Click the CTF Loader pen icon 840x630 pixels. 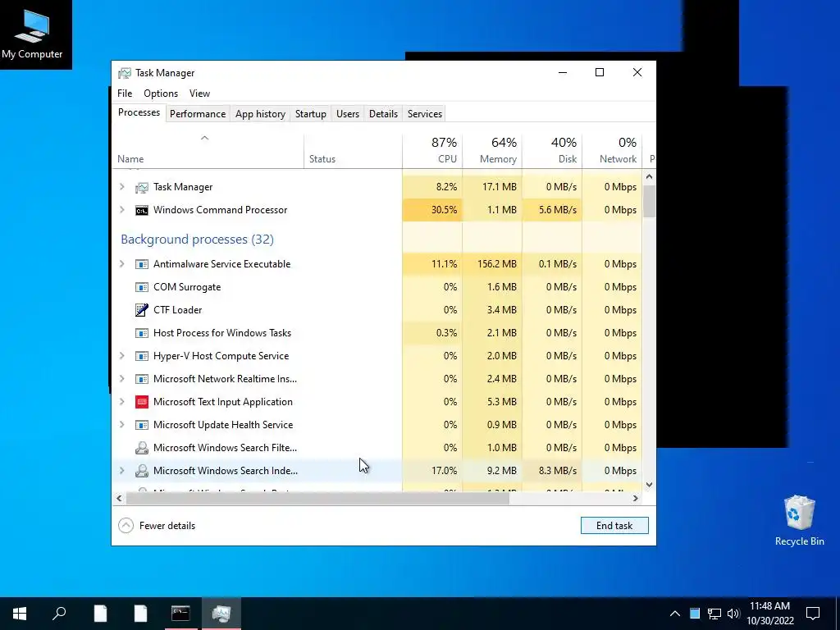click(x=141, y=309)
